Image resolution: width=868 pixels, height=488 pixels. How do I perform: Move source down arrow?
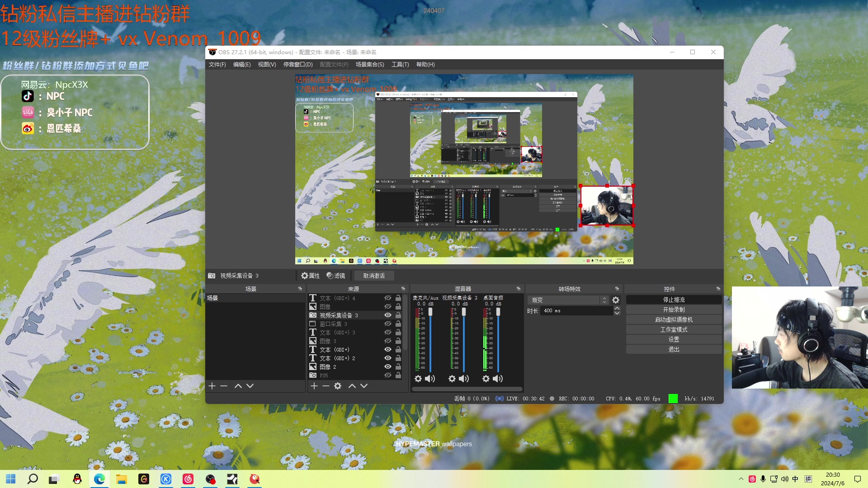pyautogui.click(x=364, y=386)
